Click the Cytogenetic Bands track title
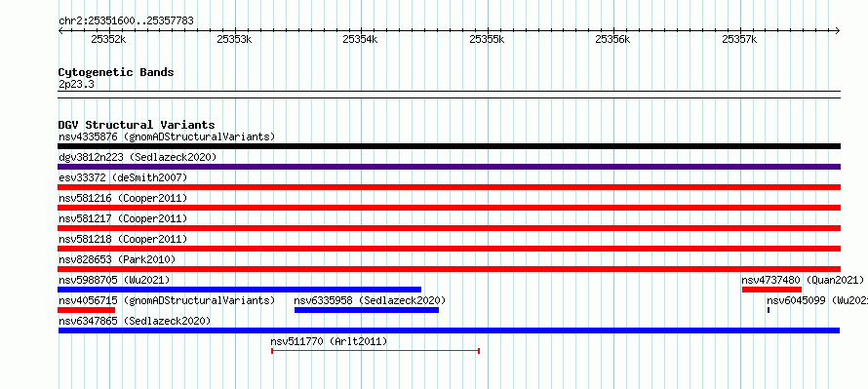This screenshot has height=389, width=868. point(116,72)
